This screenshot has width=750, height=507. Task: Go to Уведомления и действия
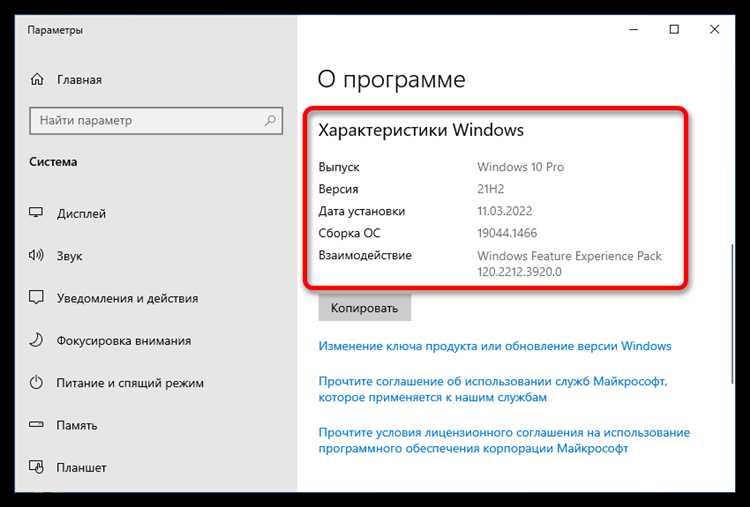coord(127,298)
